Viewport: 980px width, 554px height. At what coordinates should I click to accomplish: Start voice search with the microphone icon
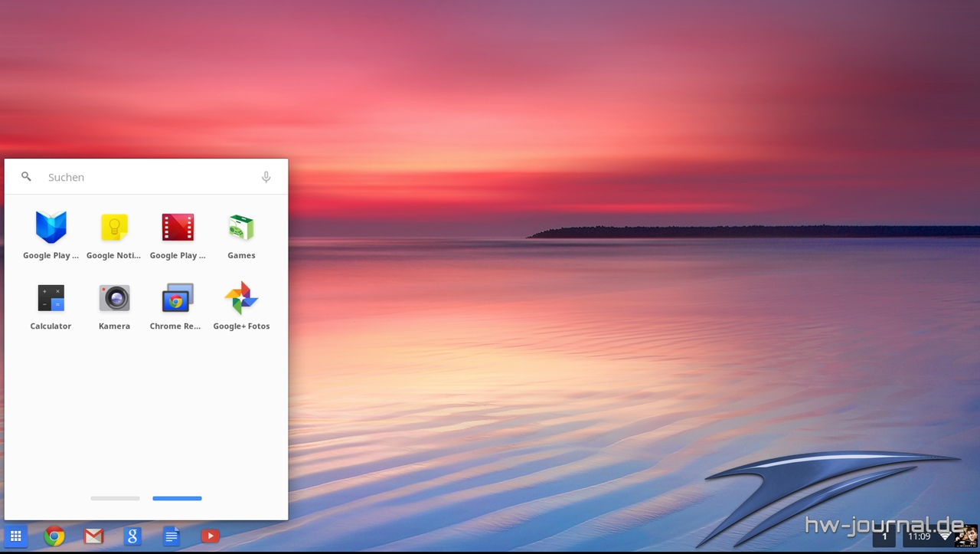pyautogui.click(x=266, y=177)
